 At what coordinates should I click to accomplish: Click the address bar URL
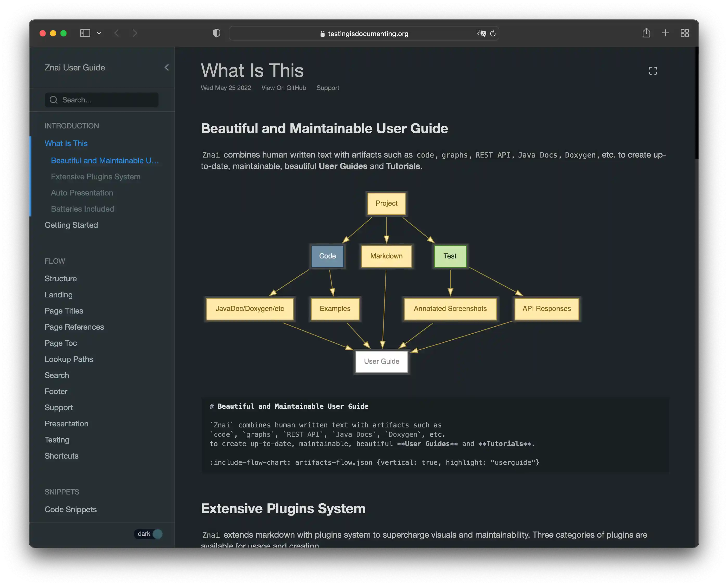pyautogui.click(x=368, y=34)
